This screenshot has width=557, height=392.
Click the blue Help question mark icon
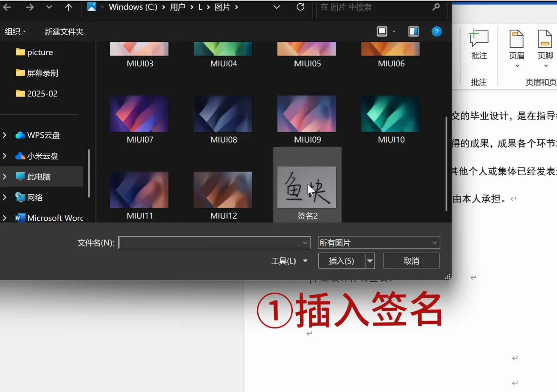pyautogui.click(x=437, y=32)
